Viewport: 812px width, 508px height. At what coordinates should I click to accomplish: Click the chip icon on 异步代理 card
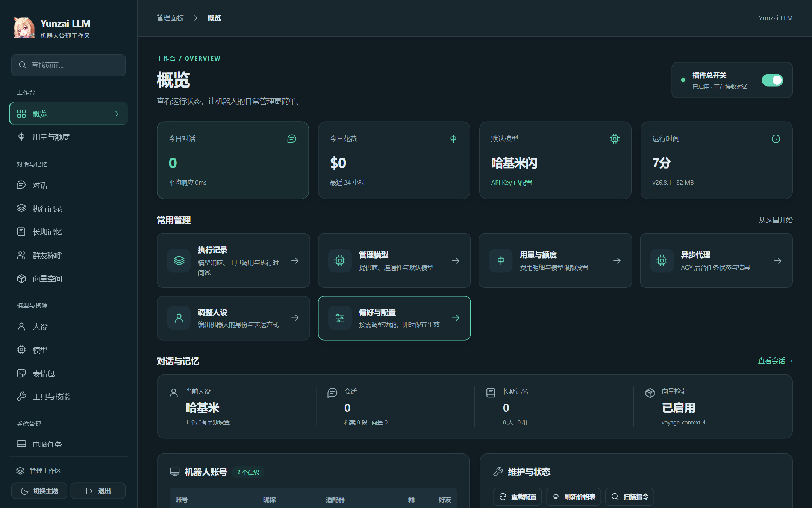(x=662, y=260)
